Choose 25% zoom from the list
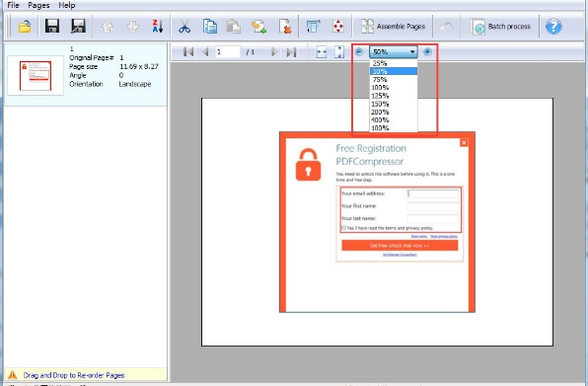588x386 pixels. 394,63
